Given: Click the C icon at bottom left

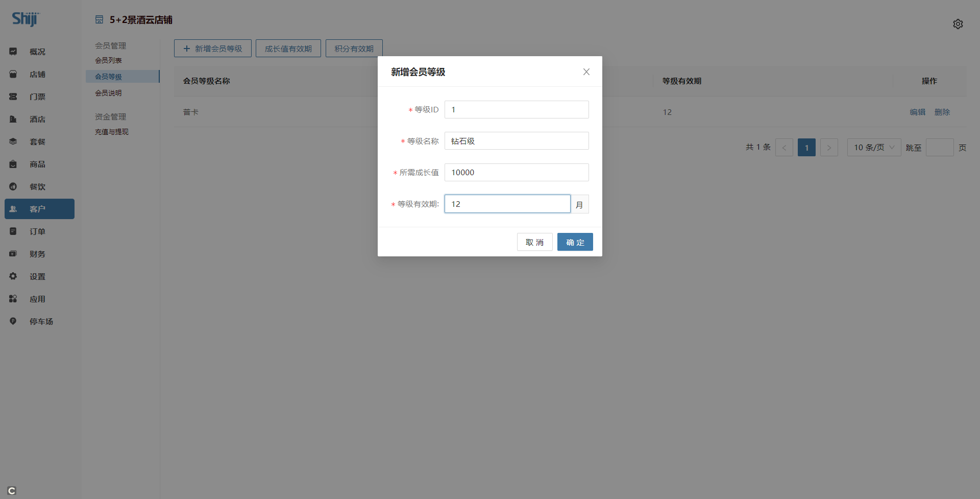Looking at the screenshot, I should click(12, 491).
